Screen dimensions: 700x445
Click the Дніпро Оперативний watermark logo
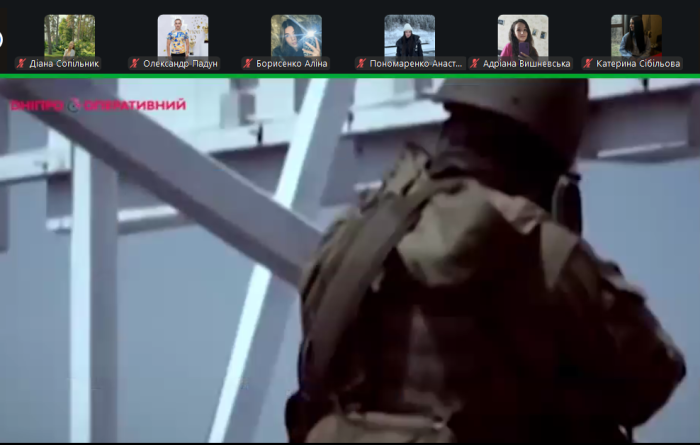click(x=96, y=105)
